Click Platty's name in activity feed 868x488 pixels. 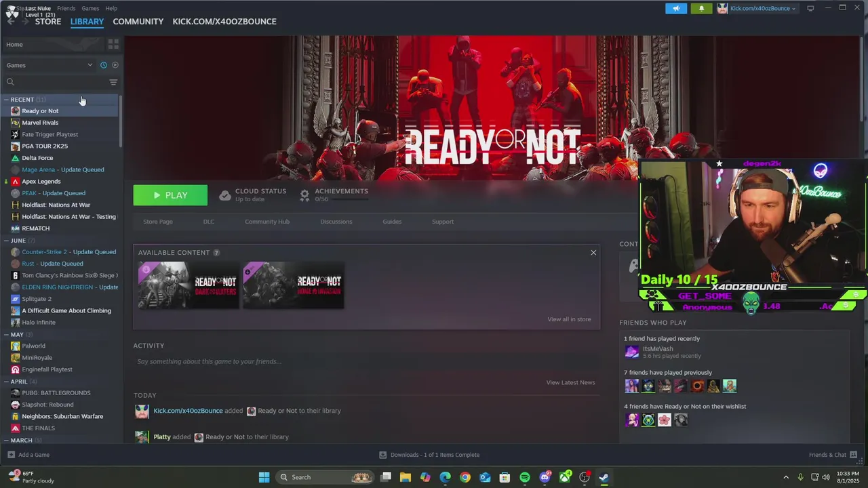click(162, 437)
